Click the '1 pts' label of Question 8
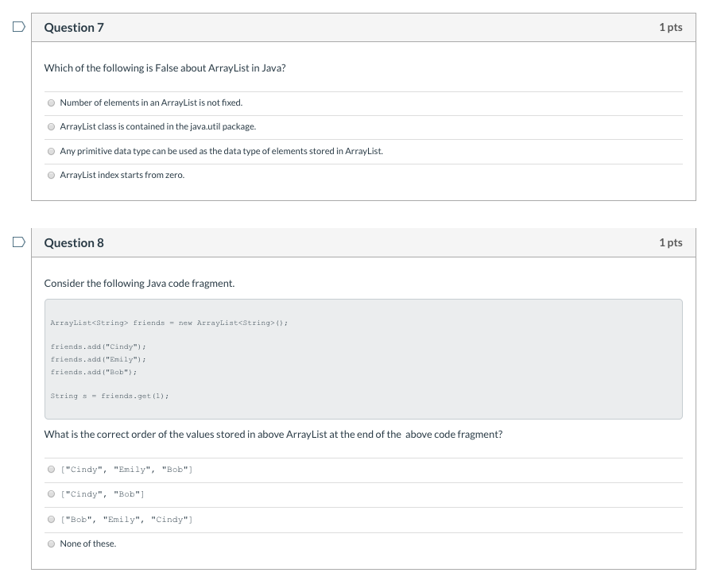This screenshot has height=588, width=717. (670, 243)
